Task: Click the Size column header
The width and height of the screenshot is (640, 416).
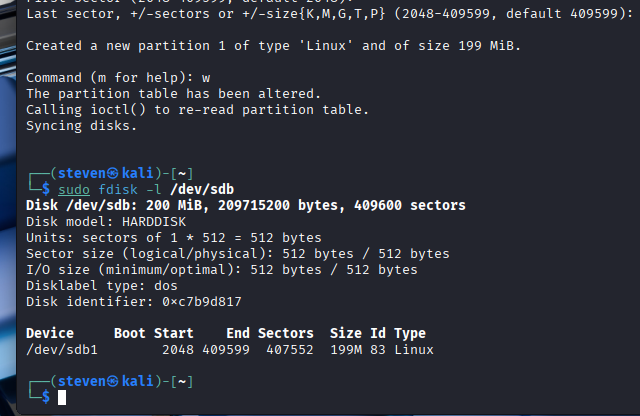Action: tap(346, 333)
